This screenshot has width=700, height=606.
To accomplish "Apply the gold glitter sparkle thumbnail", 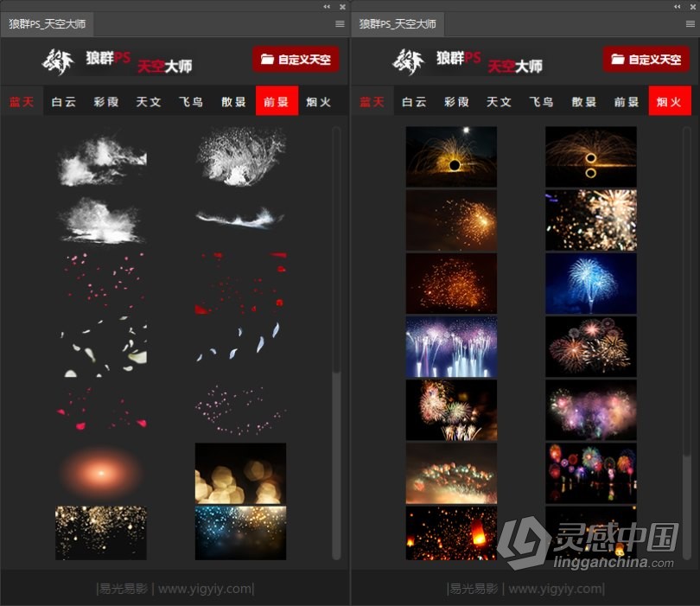I will coord(101,533).
